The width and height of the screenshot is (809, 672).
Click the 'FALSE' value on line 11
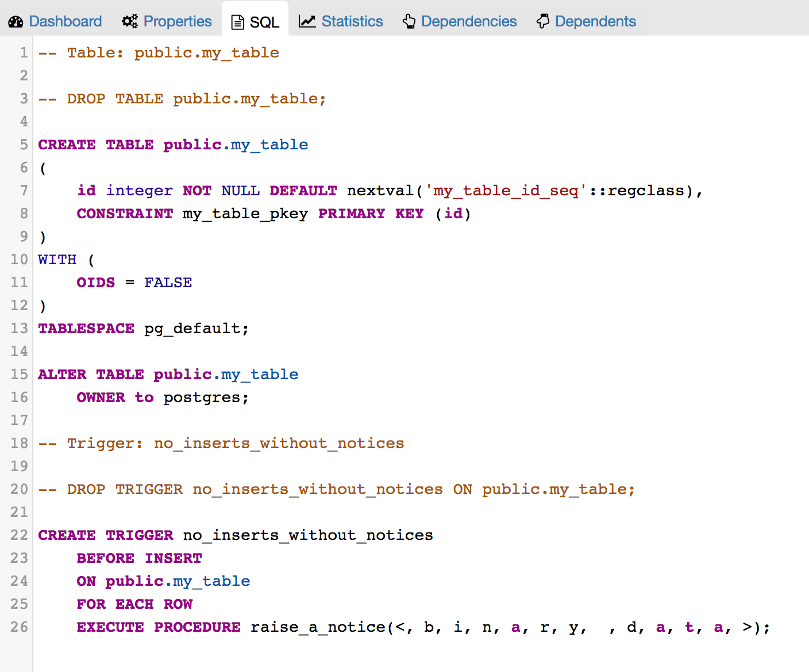[x=168, y=283]
